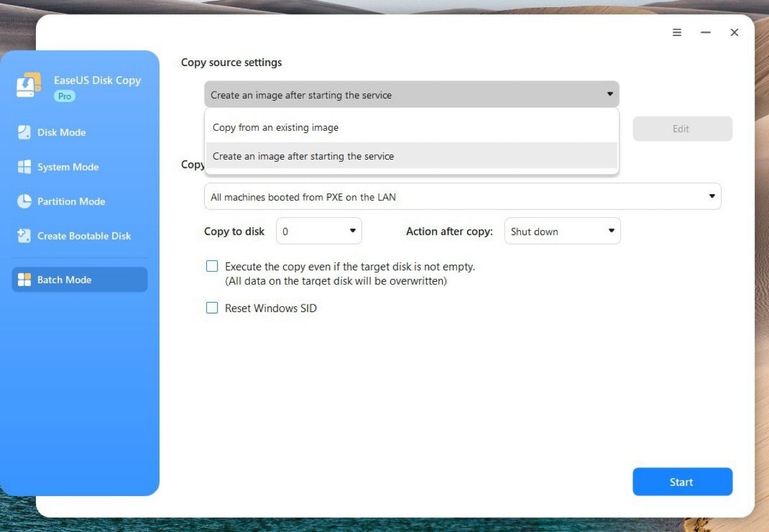Choose Create an image after starting service option
Screen dimensions: 769x532
pos(411,156)
